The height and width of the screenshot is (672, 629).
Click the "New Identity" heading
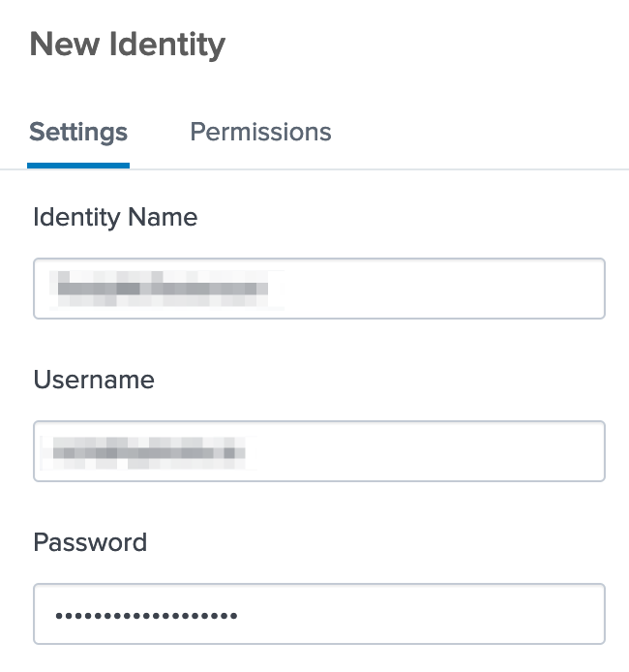click(128, 44)
